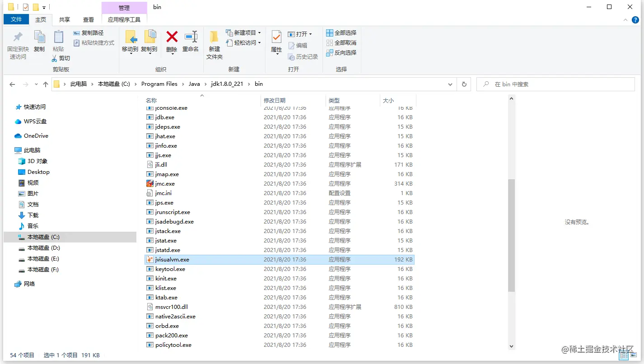Select the native2ascii.exe file
Screen dimensions: 644x364
point(280,317)
